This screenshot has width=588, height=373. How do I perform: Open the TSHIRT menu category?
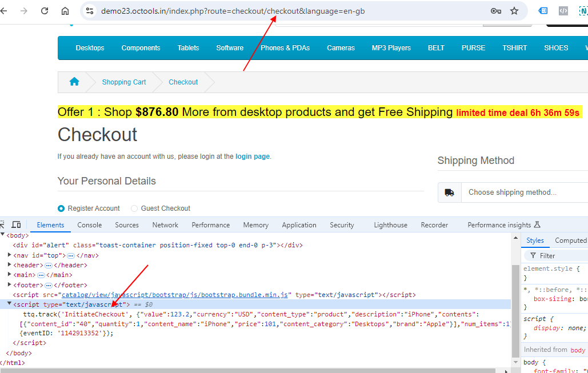click(514, 48)
